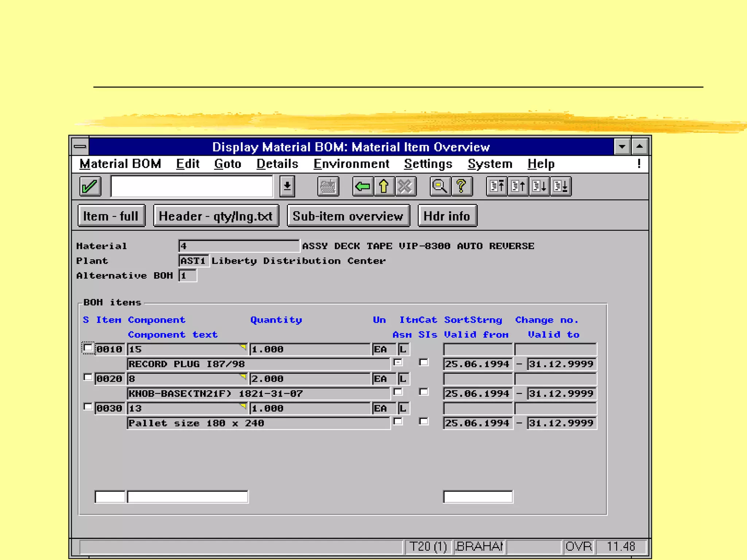Click the magnifying glass Find icon

point(440,186)
